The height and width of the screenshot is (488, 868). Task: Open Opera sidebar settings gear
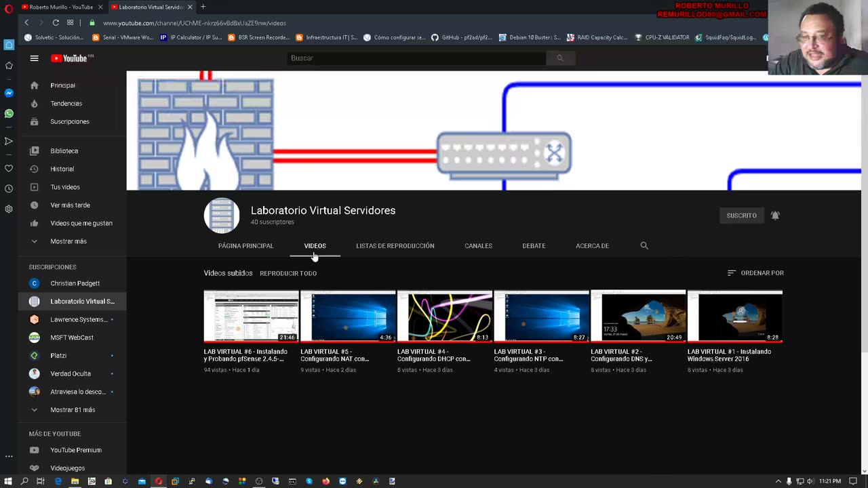[x=9, y=209]
